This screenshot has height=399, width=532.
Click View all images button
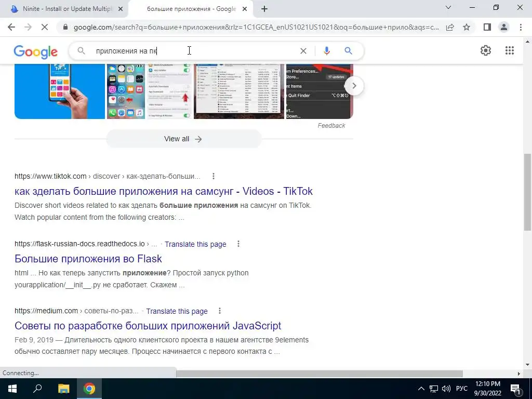(x=183, y=139)
